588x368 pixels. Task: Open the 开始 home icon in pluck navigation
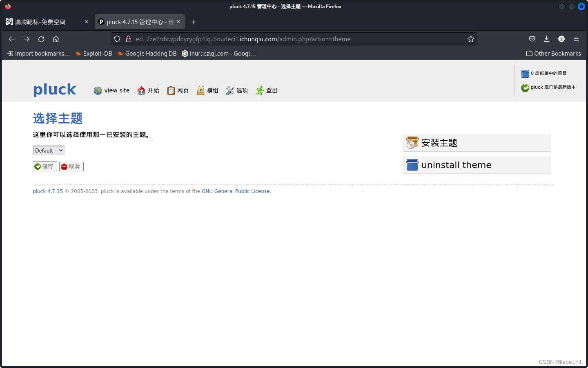pos(141,90)
